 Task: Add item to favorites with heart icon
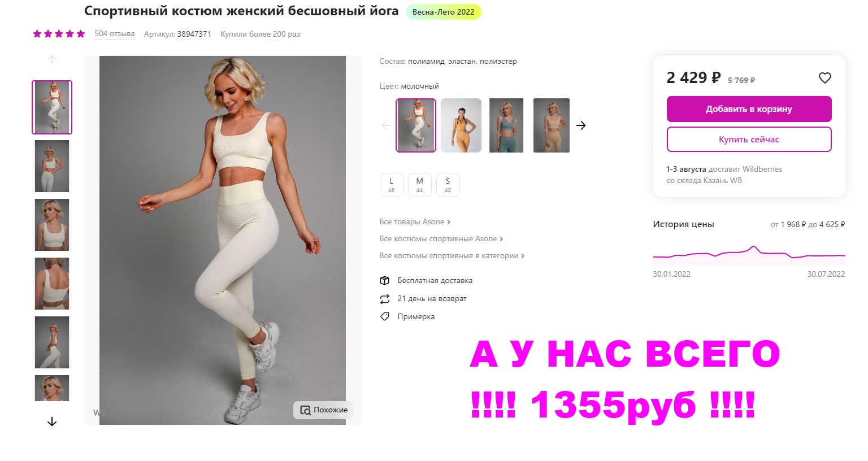pos(825,78)
